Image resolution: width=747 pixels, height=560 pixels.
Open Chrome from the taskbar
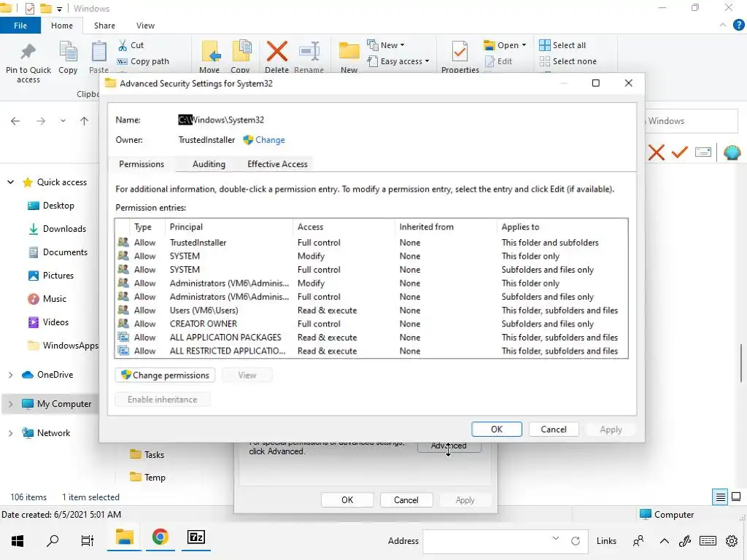point(160,537)
